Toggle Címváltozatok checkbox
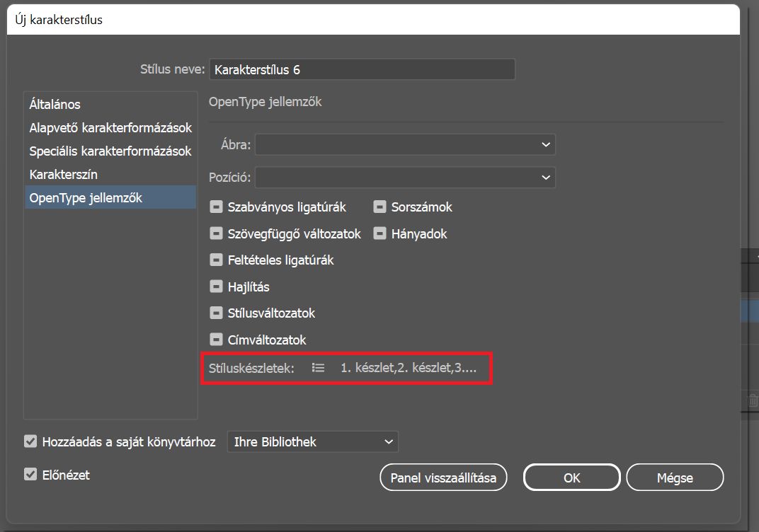The image size is (759, 532). coord(216,340)
